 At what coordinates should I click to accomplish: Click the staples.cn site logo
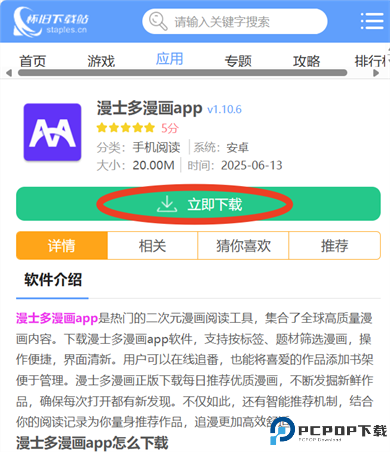(x=51, y=22)
